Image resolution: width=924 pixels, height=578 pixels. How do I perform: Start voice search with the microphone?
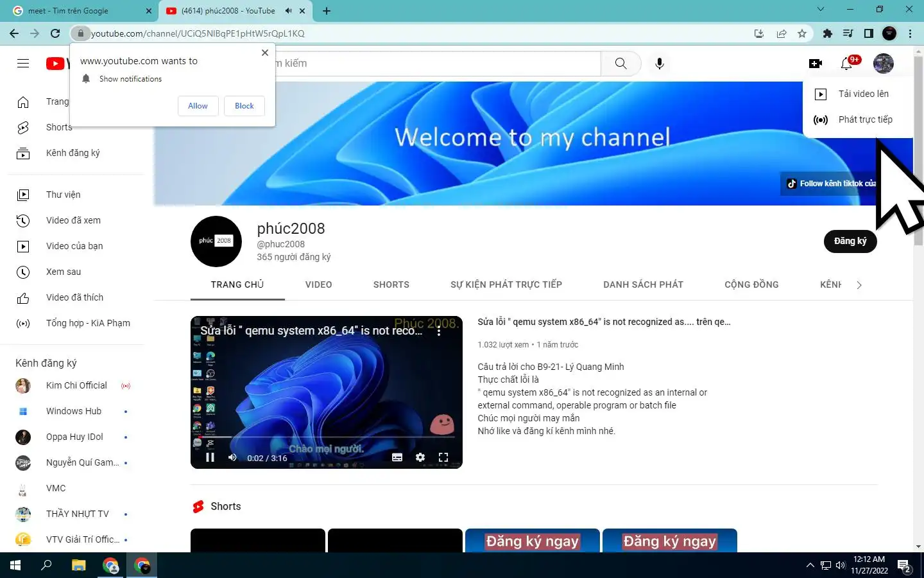point(659,63)
